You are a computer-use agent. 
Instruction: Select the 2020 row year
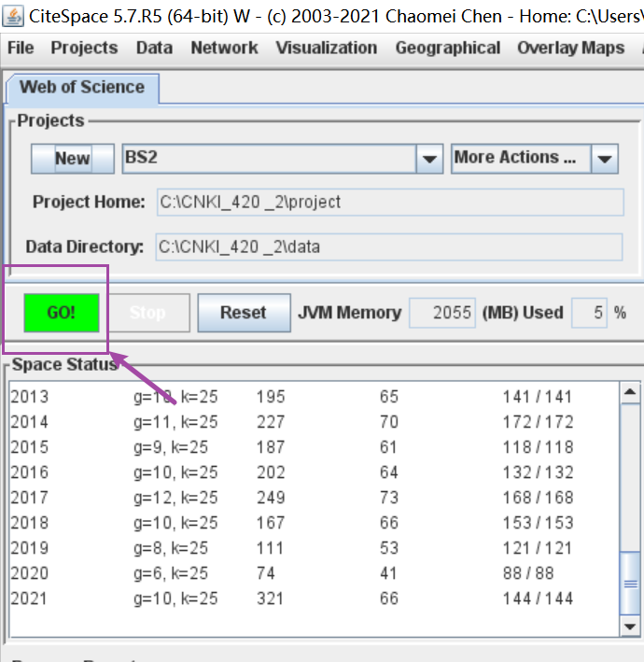tap(30, 573)
